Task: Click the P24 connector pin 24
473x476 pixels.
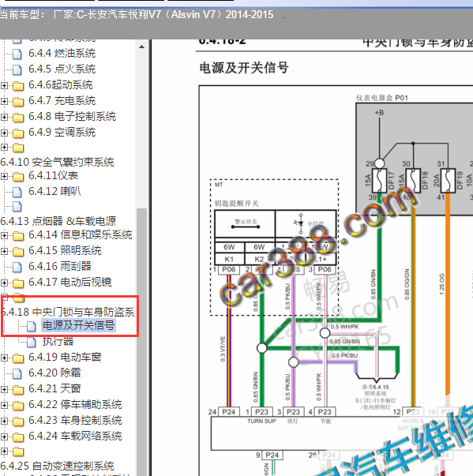Action: pyautogui.click(x=229, y=412)
